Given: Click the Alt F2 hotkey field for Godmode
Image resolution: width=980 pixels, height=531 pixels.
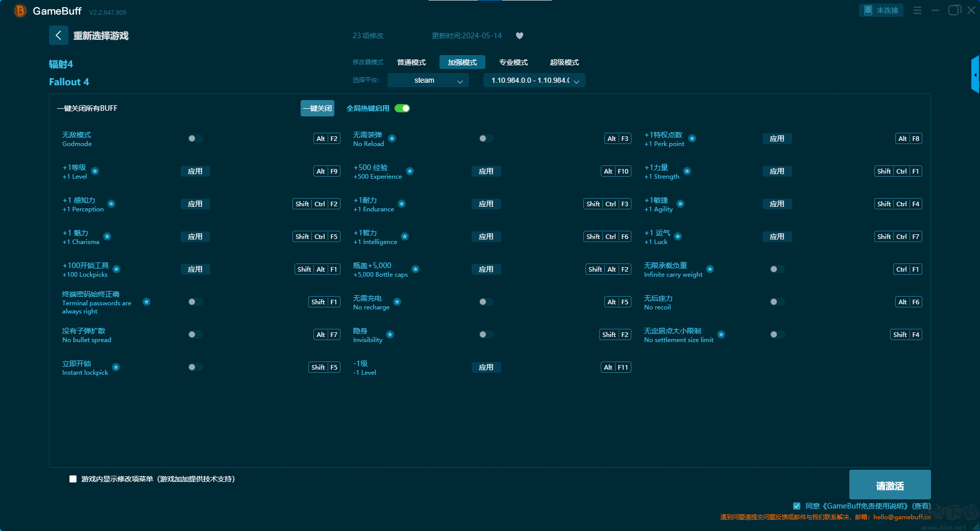Looking at the screenshot, I should pyautogui.click(x=327, y=138).
